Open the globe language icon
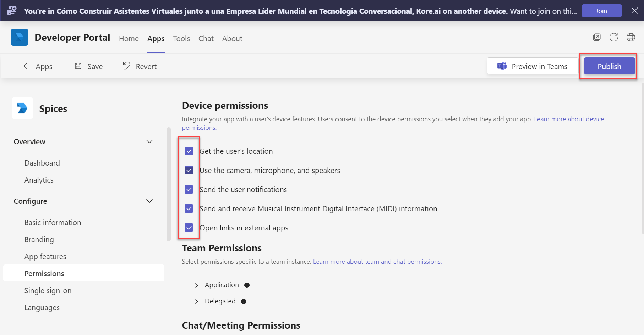 click(631, 37)
